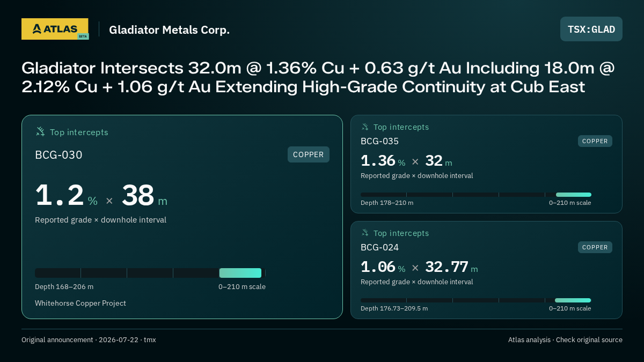Click the Whitehorse Copper Project label
Image resolution: width=644 pixels, height=362 pixels.
(80, 304)
